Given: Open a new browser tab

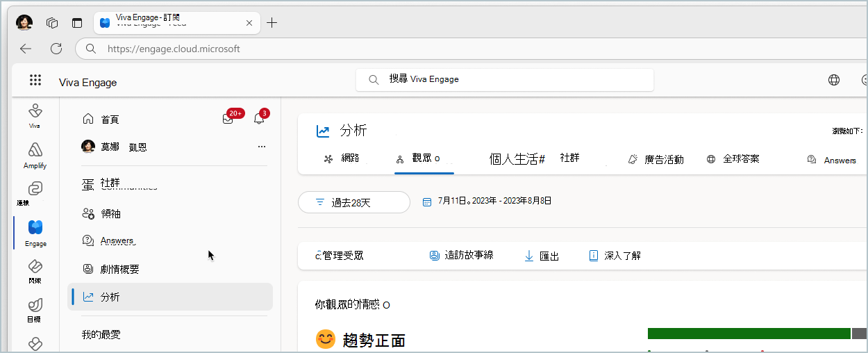Looking at the screenshot, I should (x=272, y=23).
